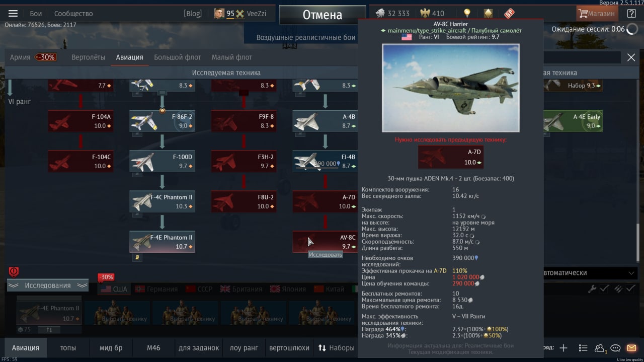Click the swap arrows under crew slot
This screenshot has height=362, width=644.
[49, 330]
